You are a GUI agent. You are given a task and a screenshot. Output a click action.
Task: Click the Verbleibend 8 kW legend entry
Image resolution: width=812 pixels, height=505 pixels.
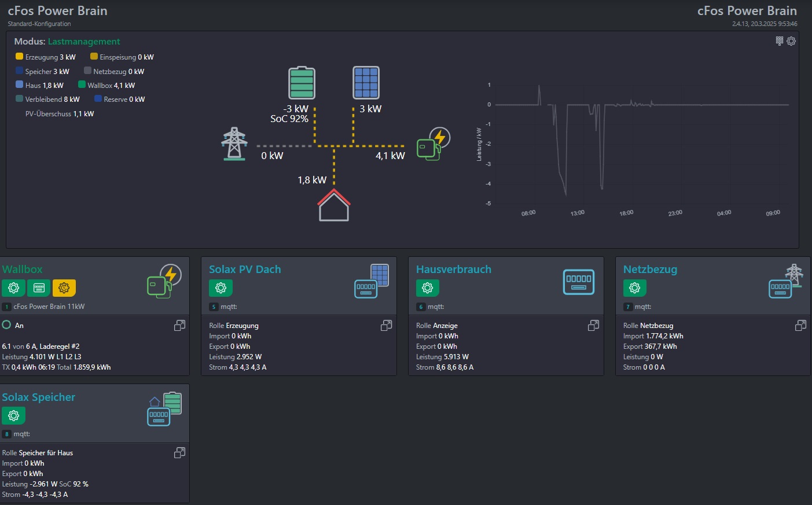48,99
